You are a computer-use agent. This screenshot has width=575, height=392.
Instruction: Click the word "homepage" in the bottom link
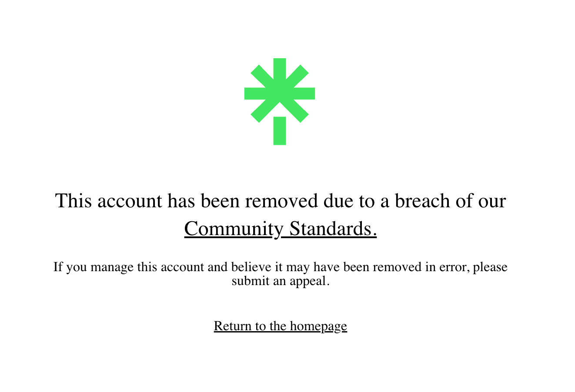pyautogui.click(x=318, y=326)
